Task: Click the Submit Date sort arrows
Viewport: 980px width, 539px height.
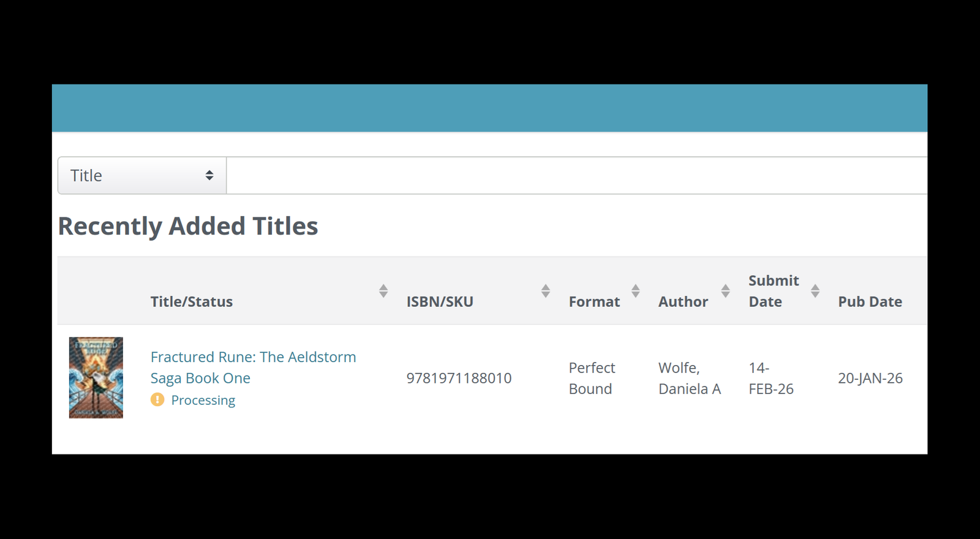Action: 815,291
